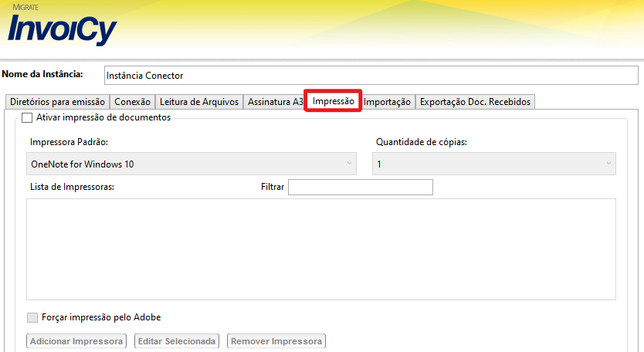Open the Exportação Doc. Recebidos tab
This screenshot has width=644, height=352.
475,102
